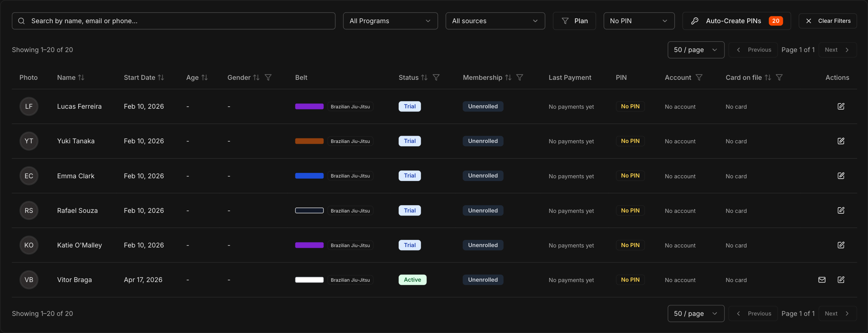Open All sources dropdown
Screen dimensions: 868x333
point(495,21)
